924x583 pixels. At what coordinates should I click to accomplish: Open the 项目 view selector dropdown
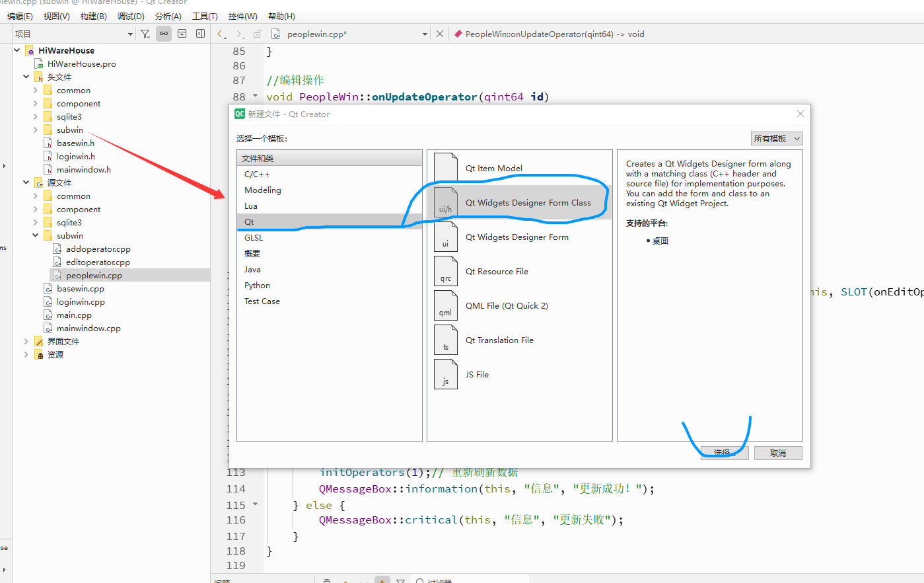tap(129, 34)
